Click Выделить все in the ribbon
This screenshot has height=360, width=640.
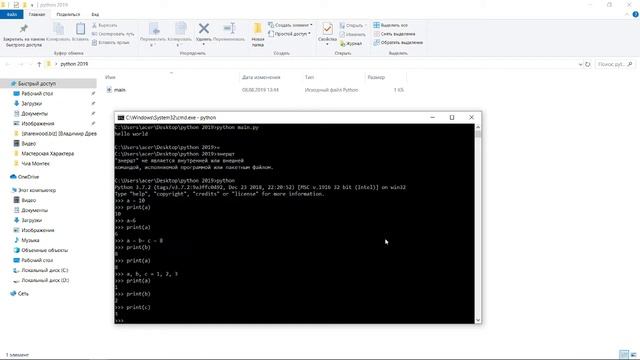click(391, 25)
